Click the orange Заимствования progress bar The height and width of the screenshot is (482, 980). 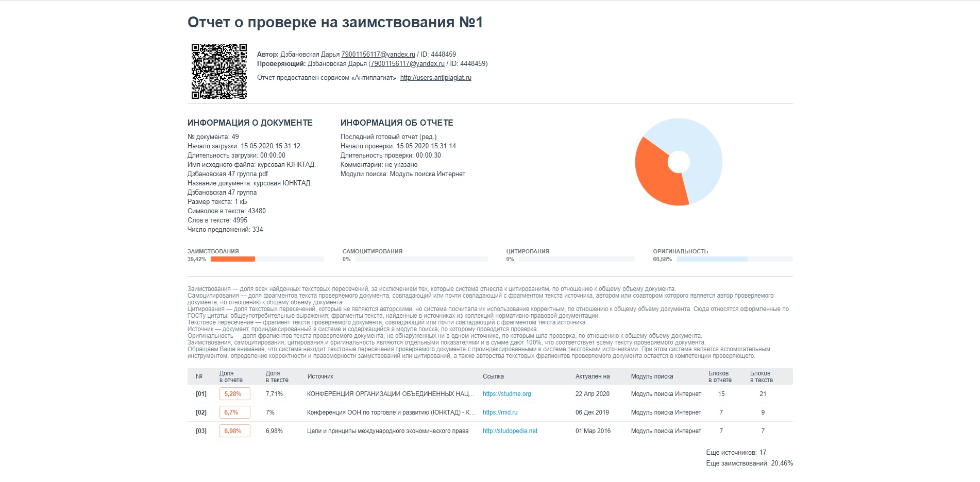coord(233,259)
